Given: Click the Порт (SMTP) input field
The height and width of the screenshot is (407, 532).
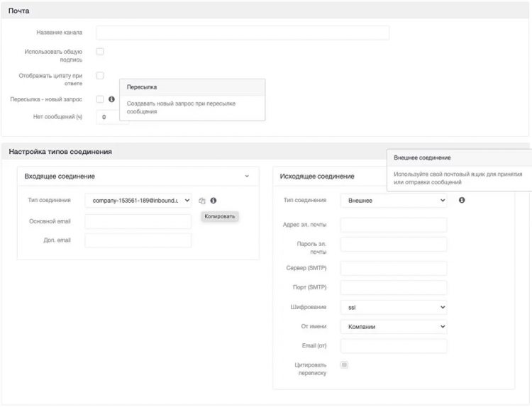Looking at the screenshot, I should [394, 288].
